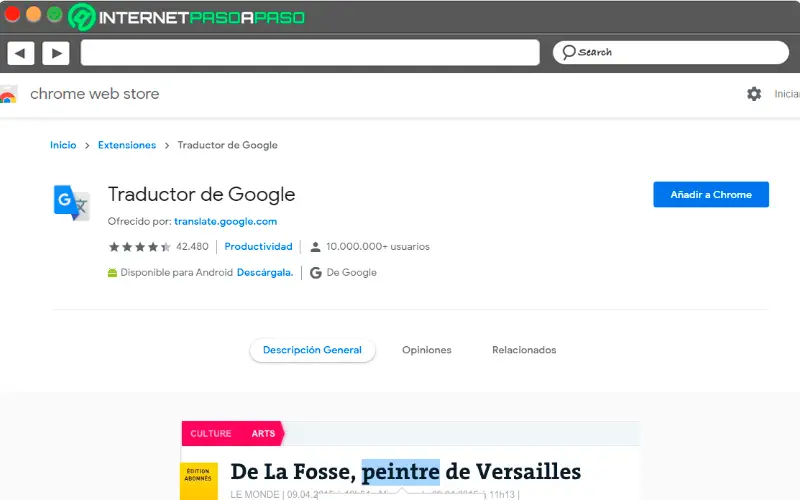Screen dimensions: 800x500
Task: Click the 'Inicio' breadcrumb link
Action: point(63,145)
